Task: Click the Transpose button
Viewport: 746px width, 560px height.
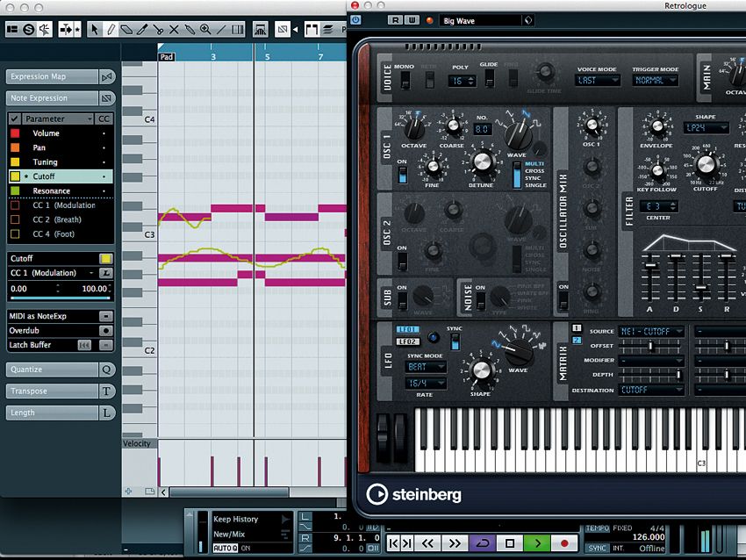Action: [53, 391]
